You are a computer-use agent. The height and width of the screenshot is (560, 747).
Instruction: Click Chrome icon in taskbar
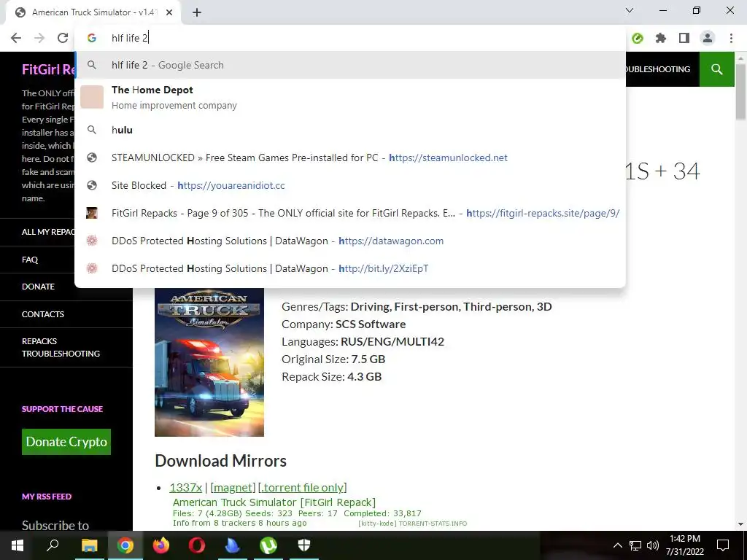coord(125,545)
